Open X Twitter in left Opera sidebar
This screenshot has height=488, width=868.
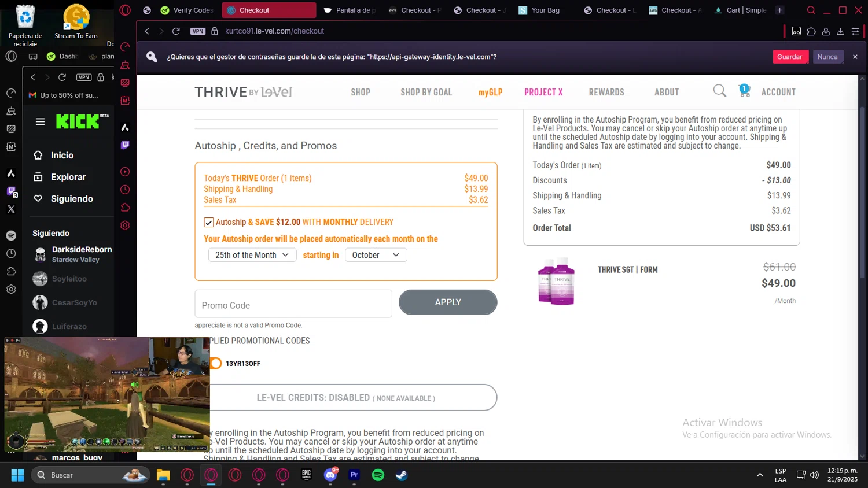point(11,209)
